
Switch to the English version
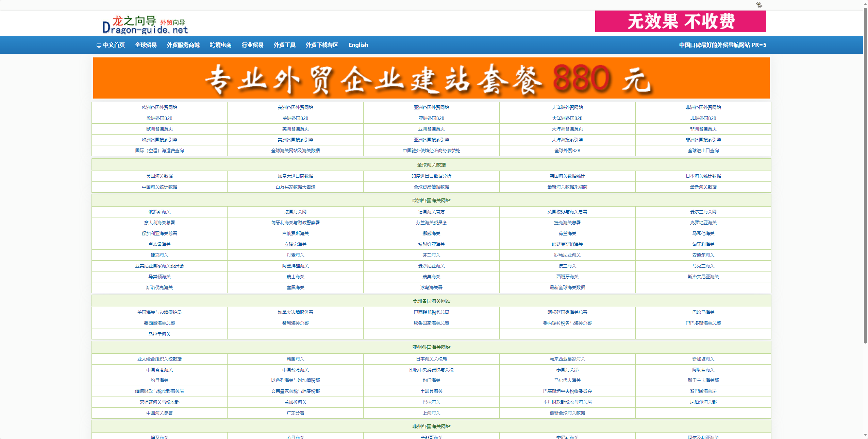tap(358, 45)
